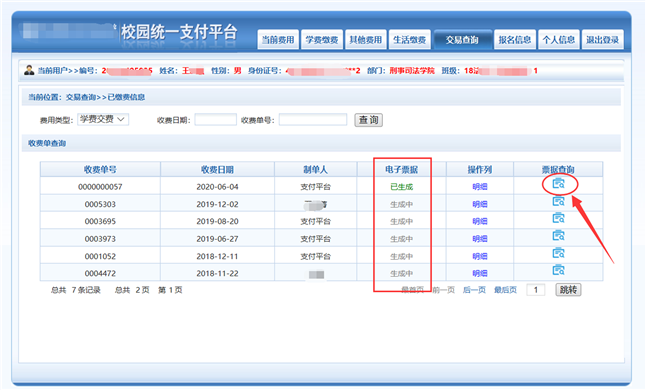
Task: Click 支付平台 in the 2020-06-04 row
Action: [315, 187]
